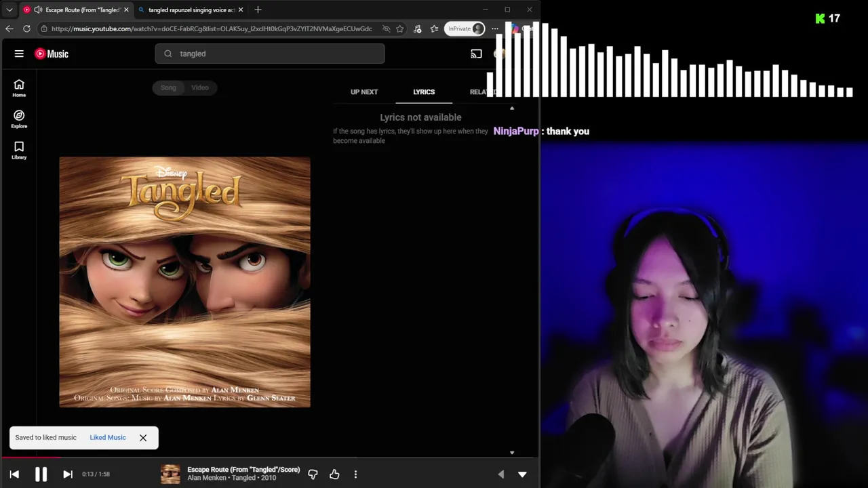The image size is (868, 488).
Task: Open Library in the sidebar
Action: pos(19,150)
